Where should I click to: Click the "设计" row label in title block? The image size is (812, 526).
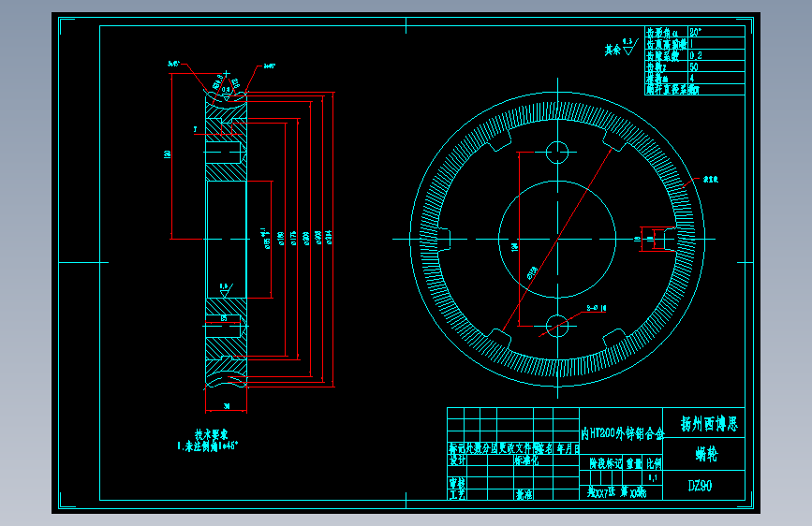click(x=457, y=460)
